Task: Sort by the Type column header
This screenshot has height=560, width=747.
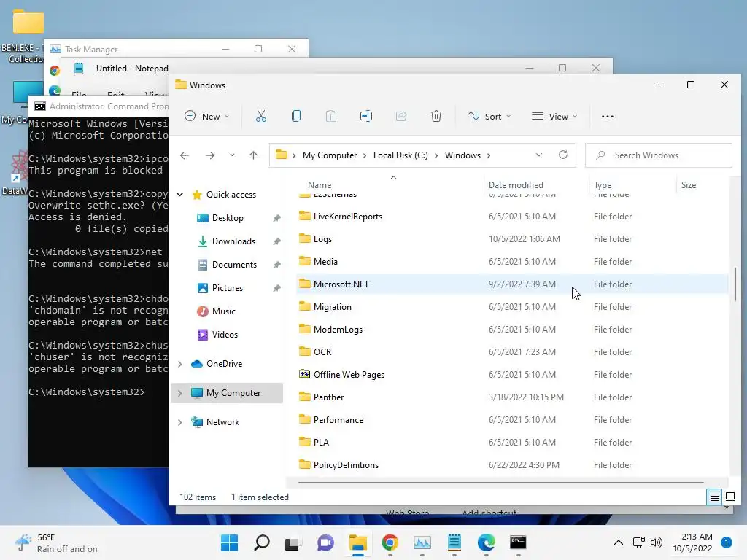Action: pyautogui.click(x=603, y=185)
